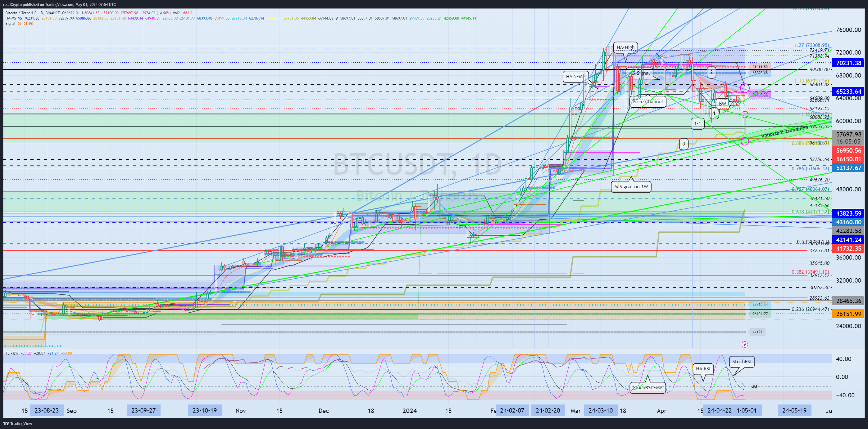Click the red 41732.35 price label
Image resolution: width=868 pixels, height=429 pixels.
848,249
